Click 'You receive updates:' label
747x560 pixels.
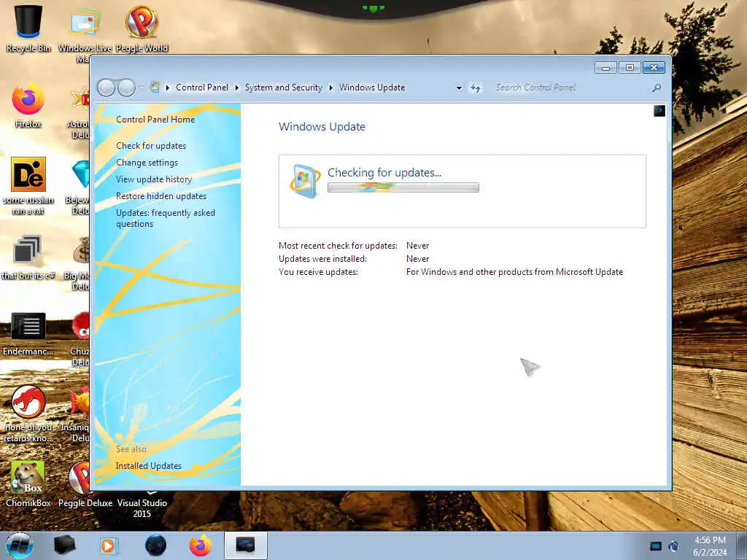(x=318, y=272)
